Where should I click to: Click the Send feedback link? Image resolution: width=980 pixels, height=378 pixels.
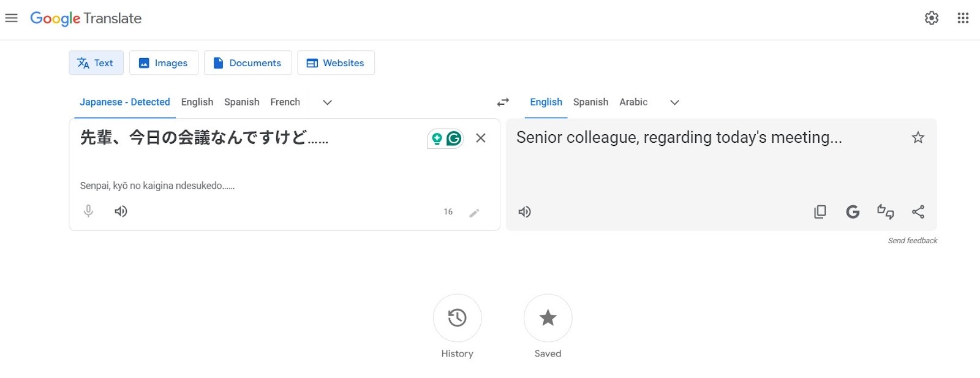point(913,241)
